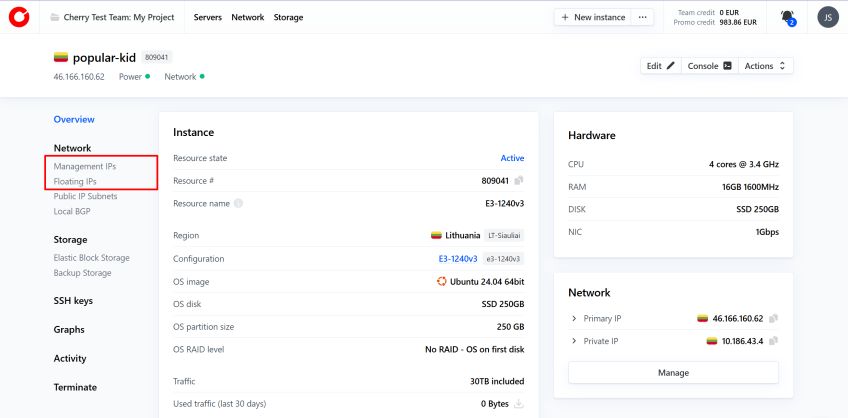This screenshot has width=848, height=418.
Task: Follow the E3-1240v3 configuration link
Action: (457, 259)
